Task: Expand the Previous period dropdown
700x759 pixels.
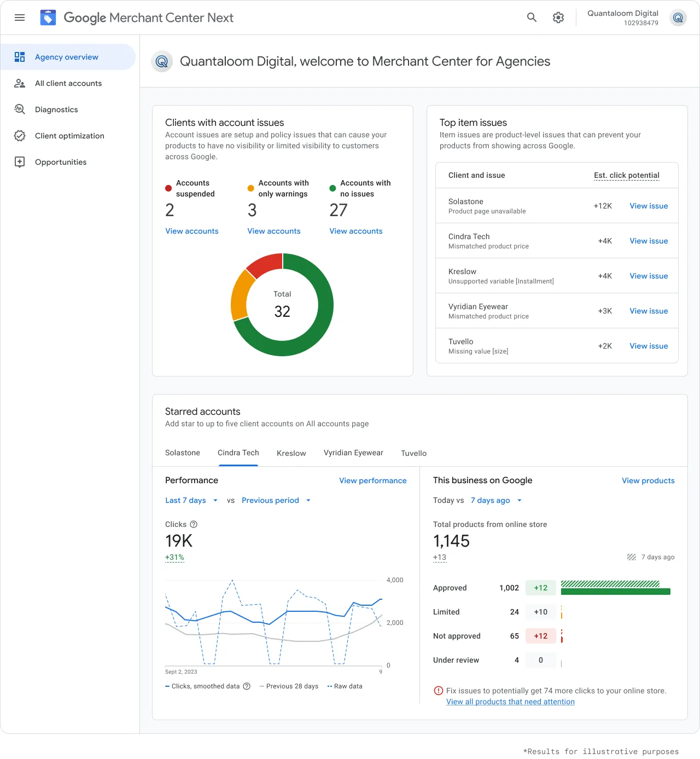Action: 276,500
